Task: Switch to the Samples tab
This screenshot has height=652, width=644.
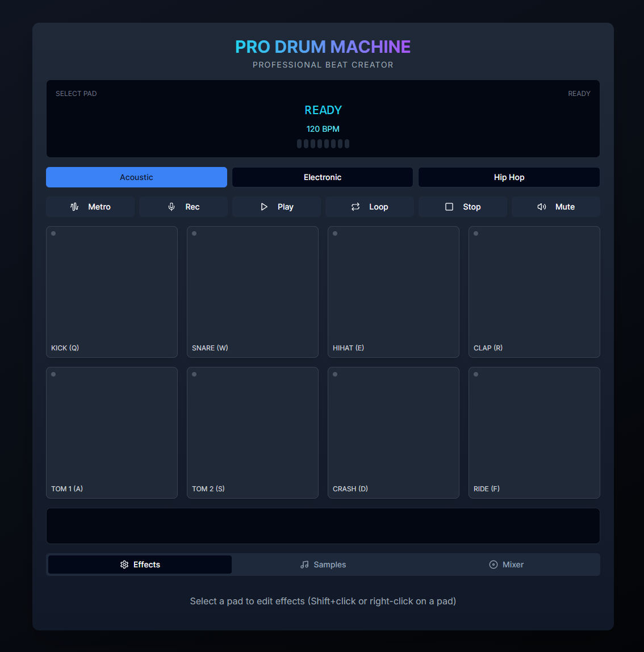Action: coord(323,565)
